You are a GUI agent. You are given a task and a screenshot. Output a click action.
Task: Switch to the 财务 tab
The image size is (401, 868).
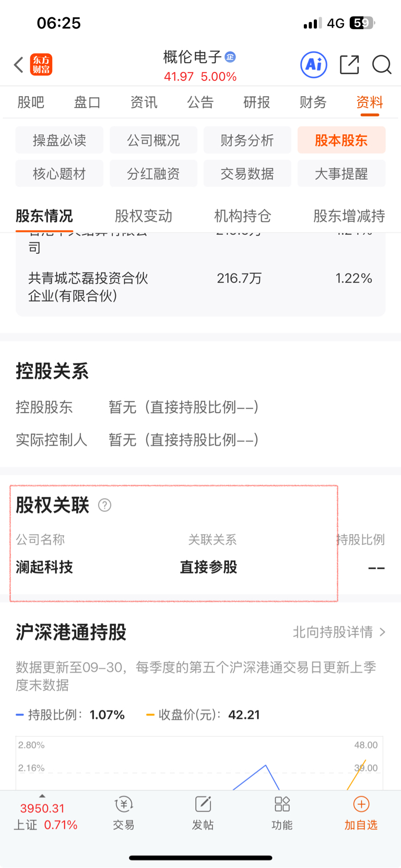tap(313, 102)
